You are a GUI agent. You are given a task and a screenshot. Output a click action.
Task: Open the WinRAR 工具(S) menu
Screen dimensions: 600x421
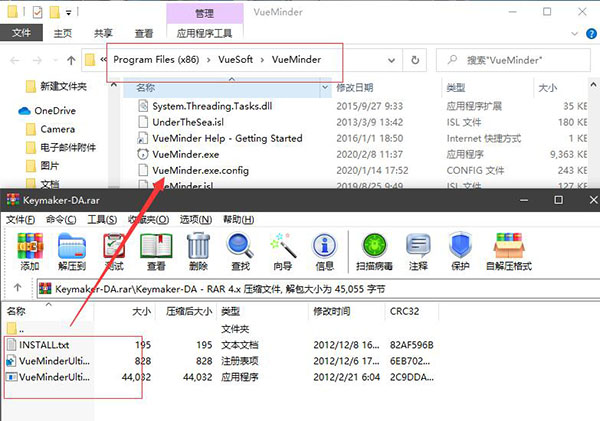click(102, 219)
